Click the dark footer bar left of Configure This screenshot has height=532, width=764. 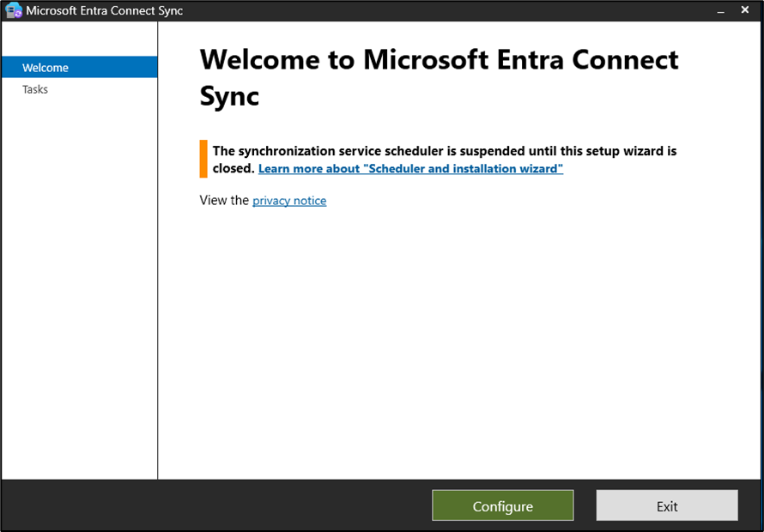click(215, 505)
